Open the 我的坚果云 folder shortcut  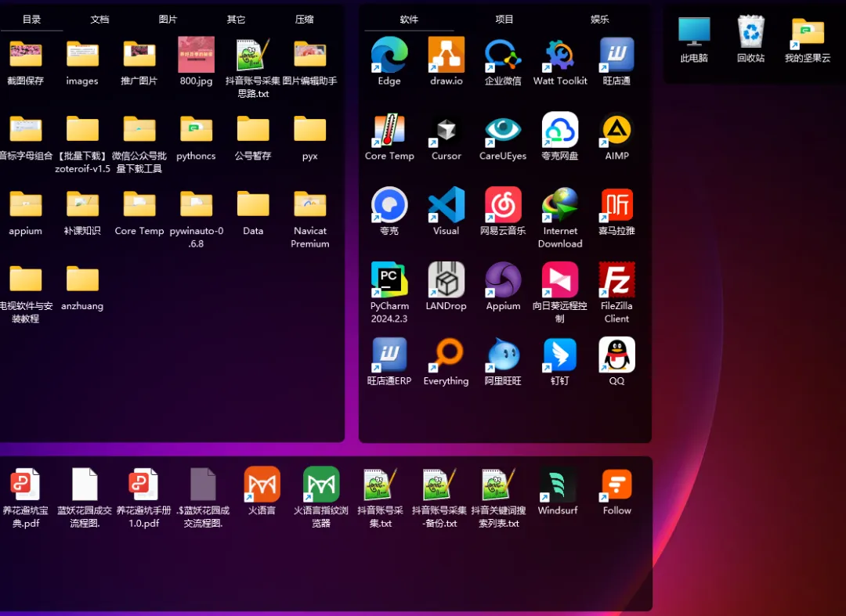tap(808, 32)
